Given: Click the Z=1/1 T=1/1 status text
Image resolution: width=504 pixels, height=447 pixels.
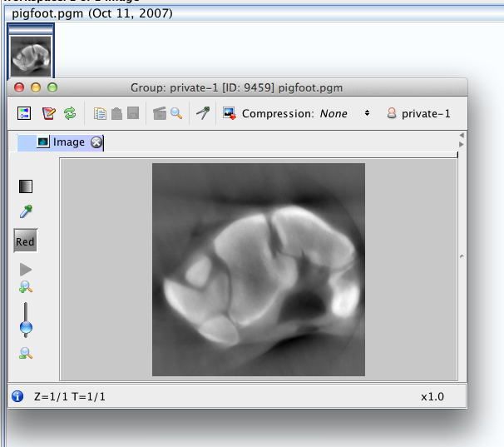Looking at the screenshot, I should (x=70, y=397).
